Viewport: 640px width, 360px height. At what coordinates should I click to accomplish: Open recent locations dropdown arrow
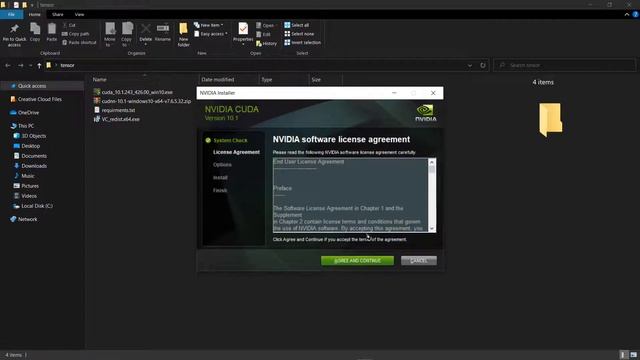(30, 65)
